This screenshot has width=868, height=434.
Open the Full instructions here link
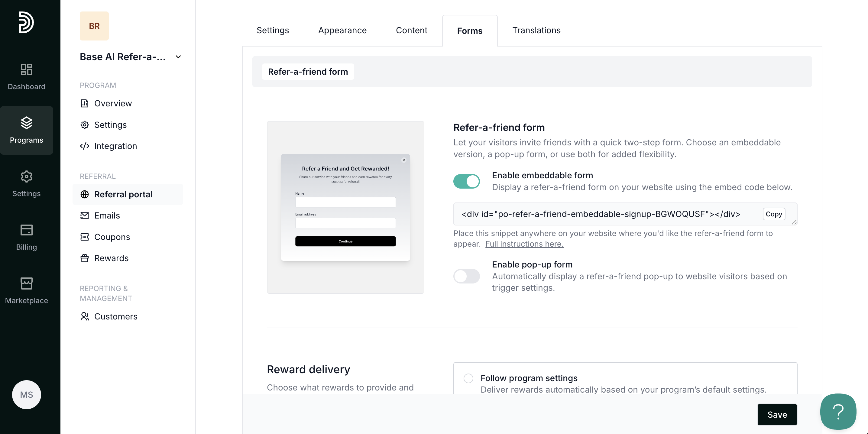click(x=524, y=244)
